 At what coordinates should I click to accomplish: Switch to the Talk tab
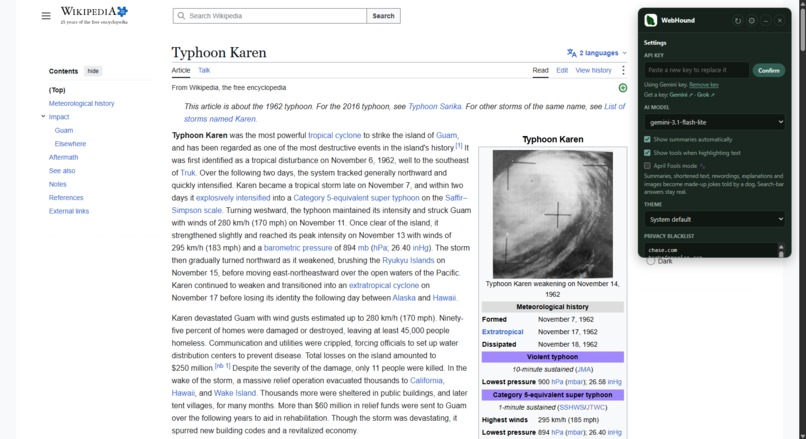204,70
